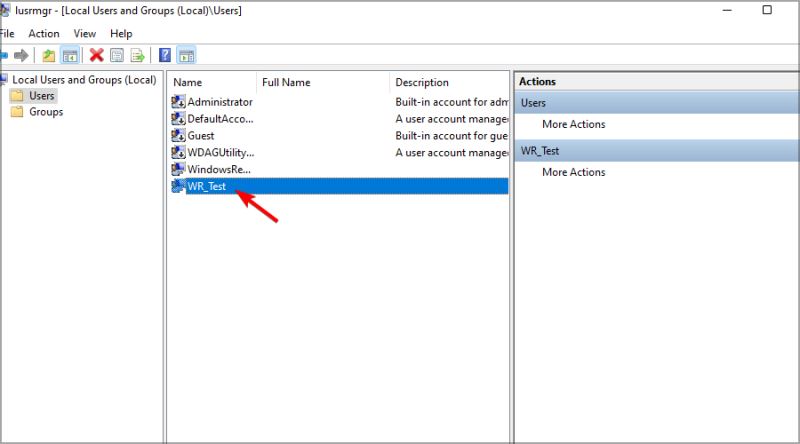Collapse the Users actions section header
800x444 pixels.
657,103
